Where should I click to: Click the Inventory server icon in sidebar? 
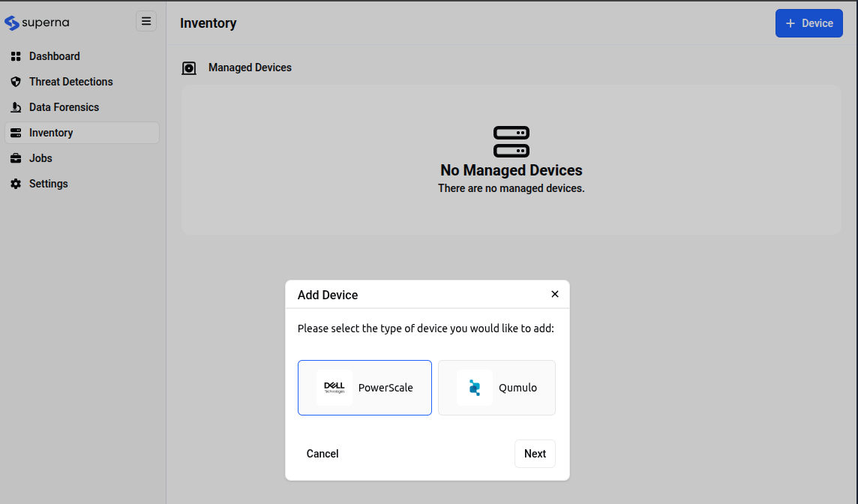pos(16,133)
